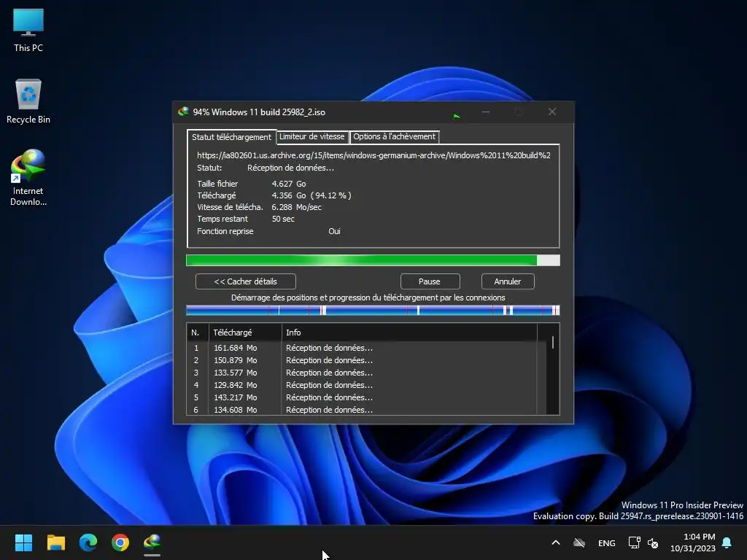Click the 50 sec remaining time value

pos(283,219)
